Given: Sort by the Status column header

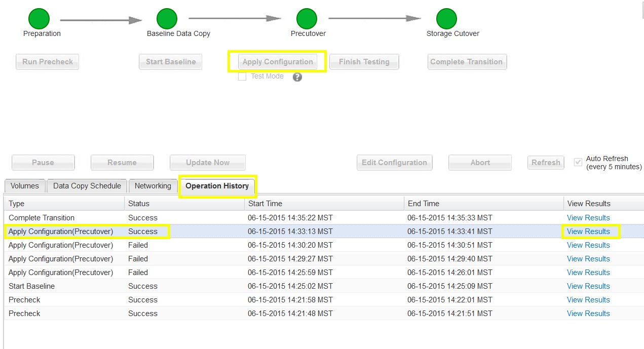Looking at the screenshot, I should [x=139, y=204].
